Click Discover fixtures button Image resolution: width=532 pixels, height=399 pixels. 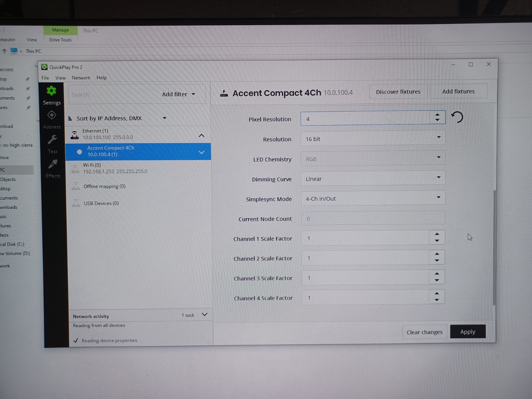pos(398,92)
